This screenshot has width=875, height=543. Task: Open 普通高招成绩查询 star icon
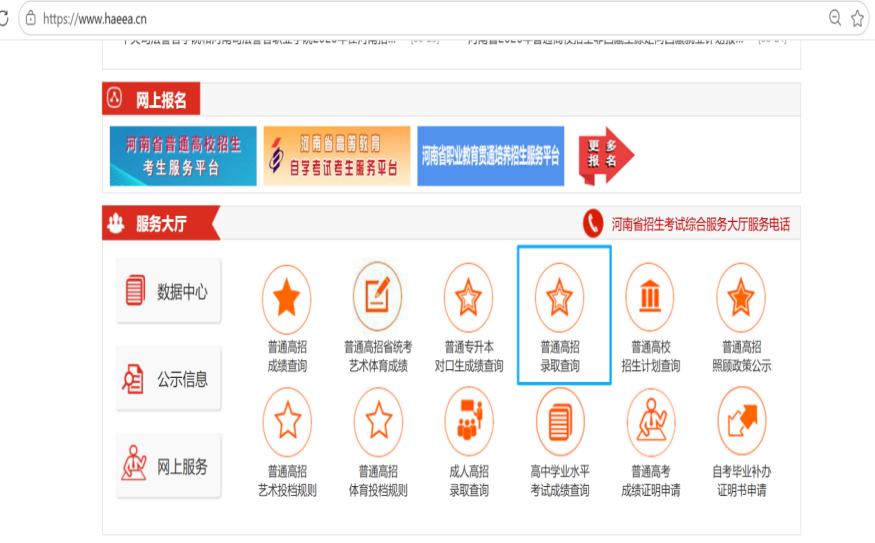(x=287, y=299)
